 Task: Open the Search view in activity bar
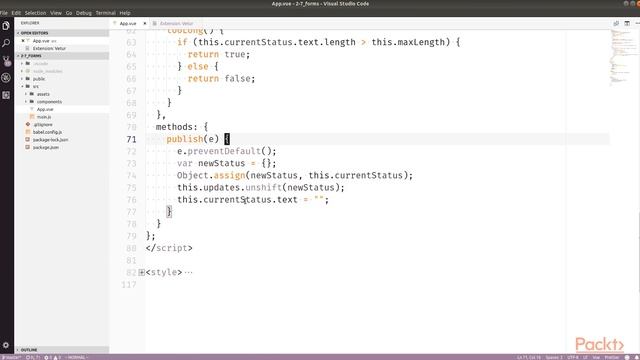coord(6,43)
